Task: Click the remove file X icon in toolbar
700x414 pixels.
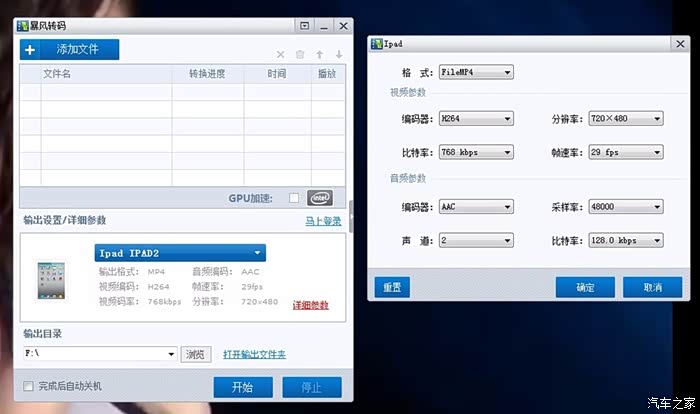Action: (x=280, y=54)
